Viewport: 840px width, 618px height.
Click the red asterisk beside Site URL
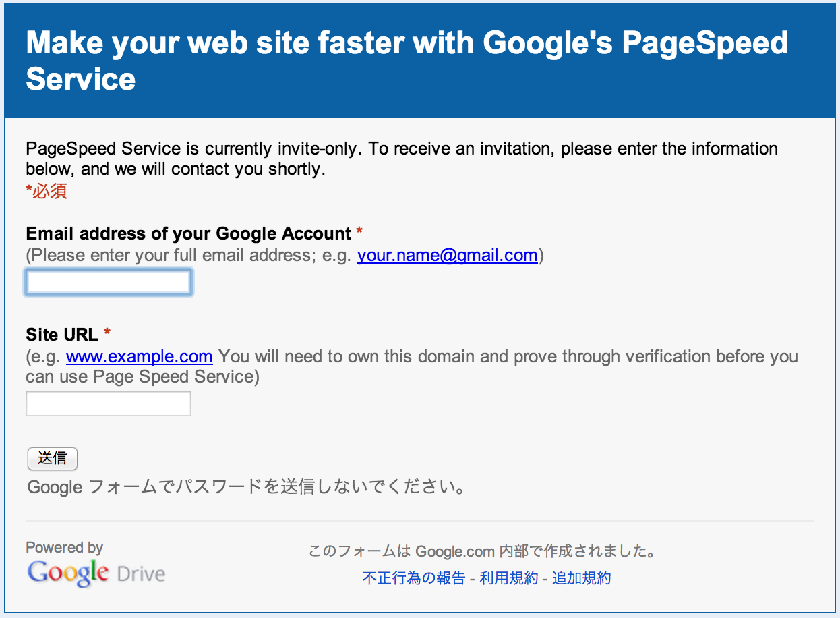pos(107,333)
